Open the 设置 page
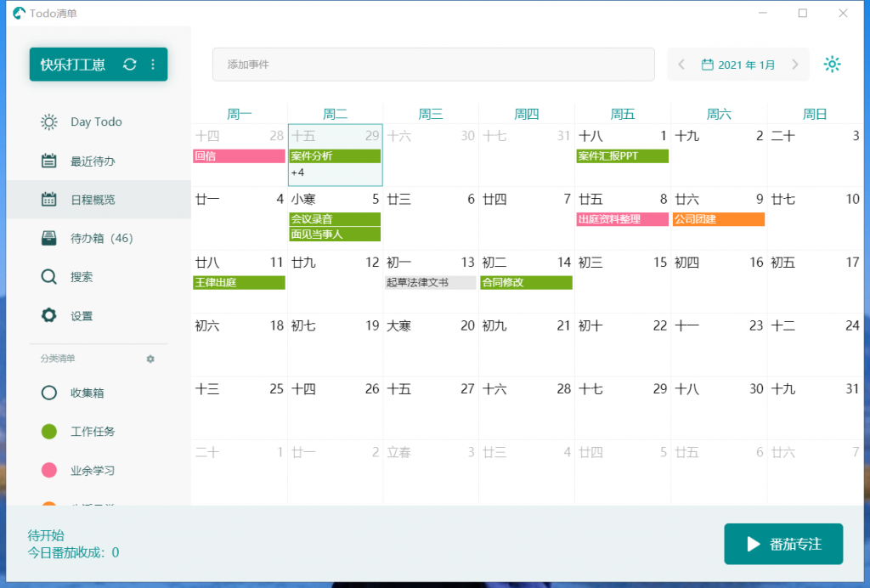The height and width of the screenshot is (588, 870). tap(99, 315)
